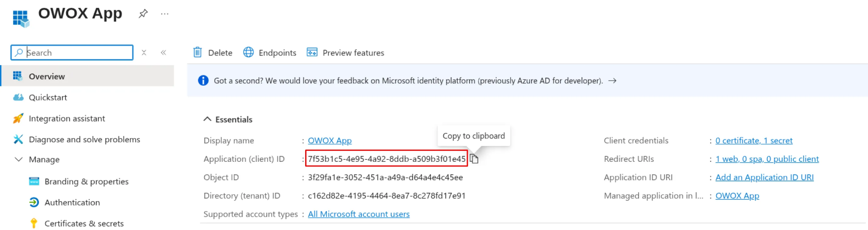868x230 pixels.
Task: Collapse the sidebar with double chevron
Action: (164, 53)
